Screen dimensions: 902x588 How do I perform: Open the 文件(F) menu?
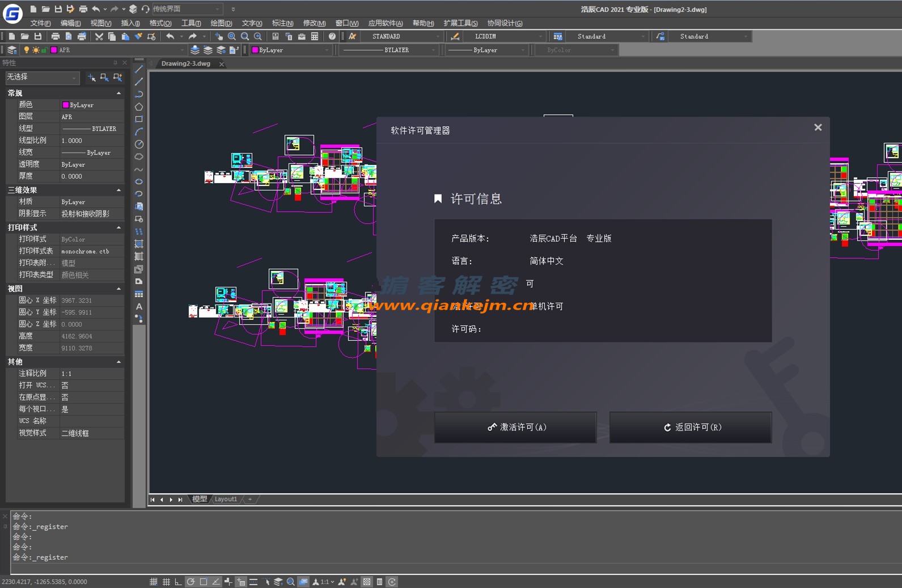40,23
